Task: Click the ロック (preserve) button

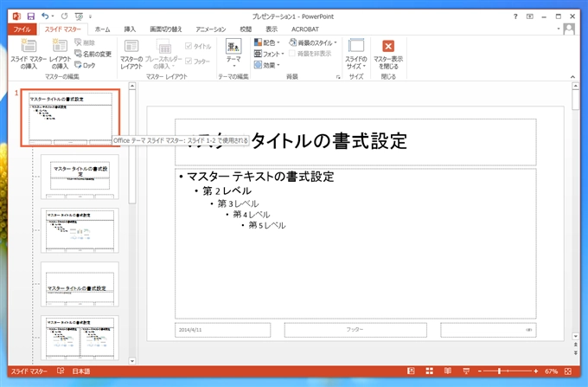Action: [x=85, y=65]
